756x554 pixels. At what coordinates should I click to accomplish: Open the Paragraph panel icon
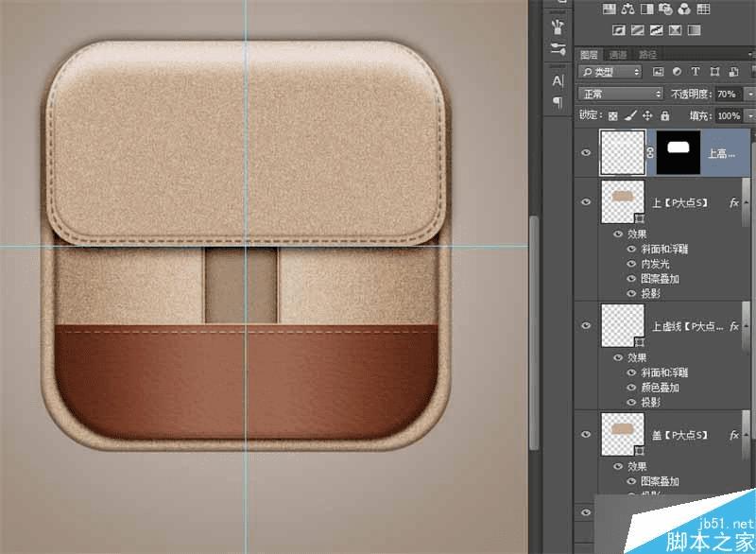pos(558,101)
